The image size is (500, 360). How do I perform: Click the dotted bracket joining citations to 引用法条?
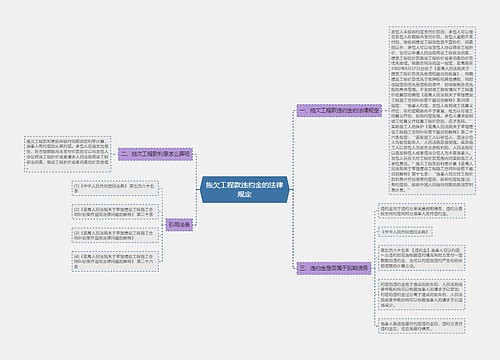click(162, 225)
